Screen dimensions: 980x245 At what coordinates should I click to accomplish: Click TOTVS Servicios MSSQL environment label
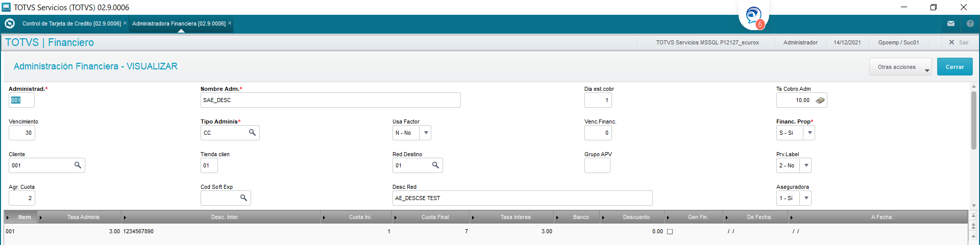[707, 42]
